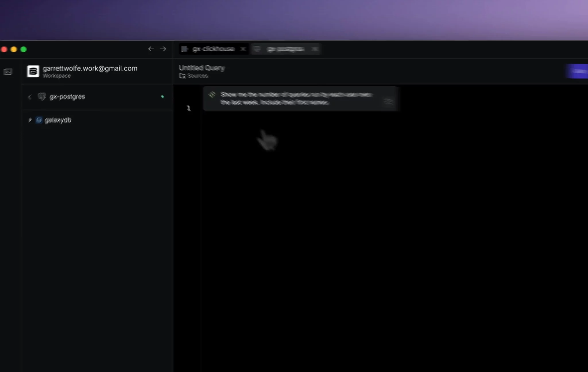Close the gx-postgres tab
Screen dimensions: 588x372
pyautogui.click(x=315, y=49)
